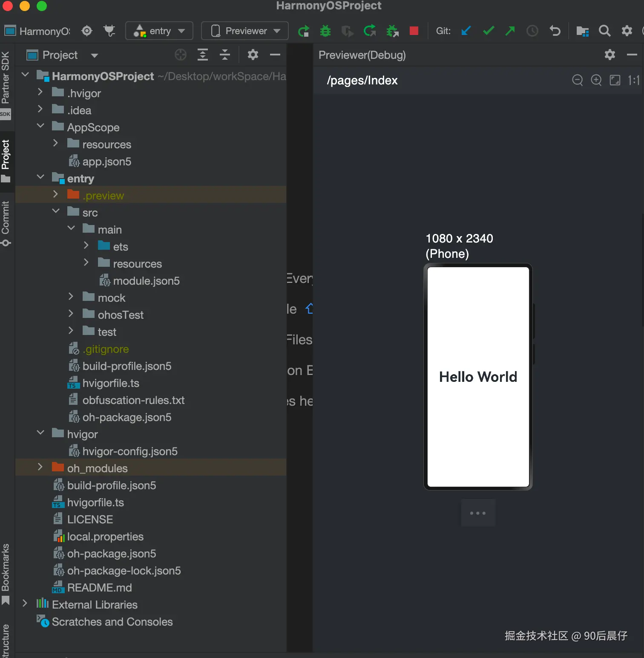Click the Collapse All icon in Project panel
Viewport: 644px width, 658px height.
tap(225, 55)
